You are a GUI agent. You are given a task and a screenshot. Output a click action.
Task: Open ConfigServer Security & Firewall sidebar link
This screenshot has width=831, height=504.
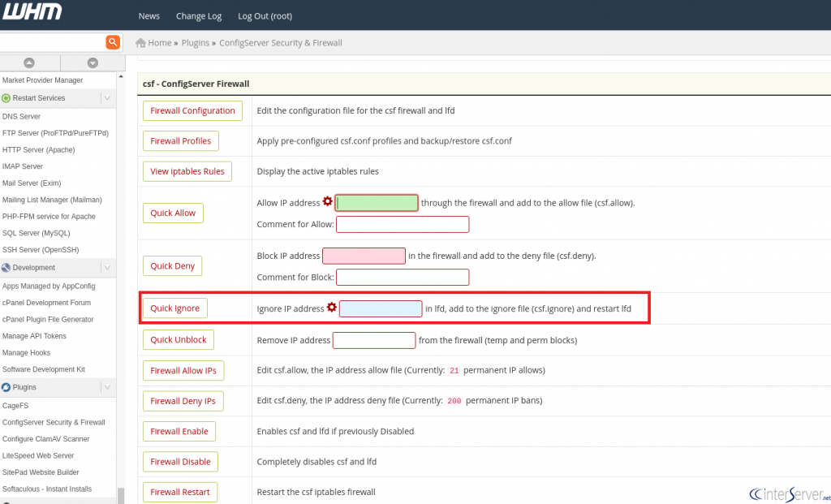(x=54, y=422)
